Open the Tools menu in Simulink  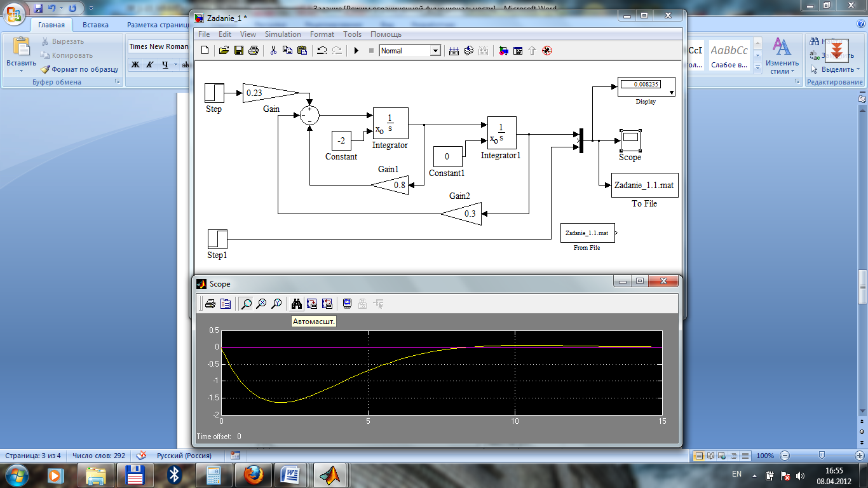(352, 34)
